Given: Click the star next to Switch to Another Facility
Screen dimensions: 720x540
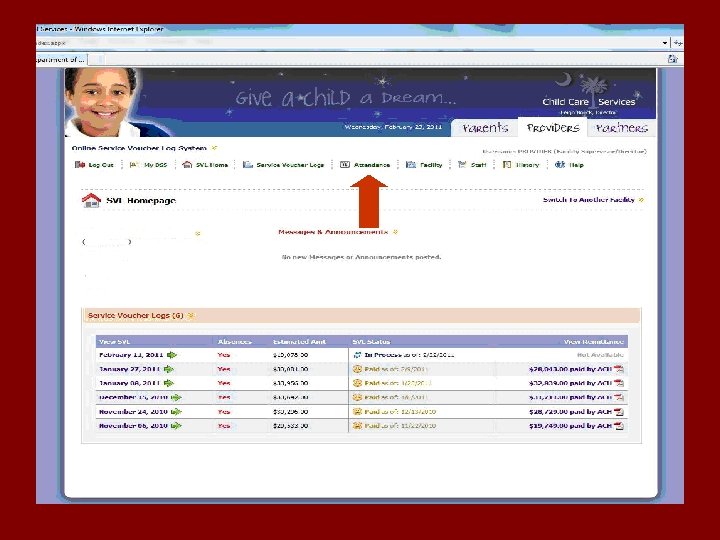Looking at the screenshot, I should 641,200.
